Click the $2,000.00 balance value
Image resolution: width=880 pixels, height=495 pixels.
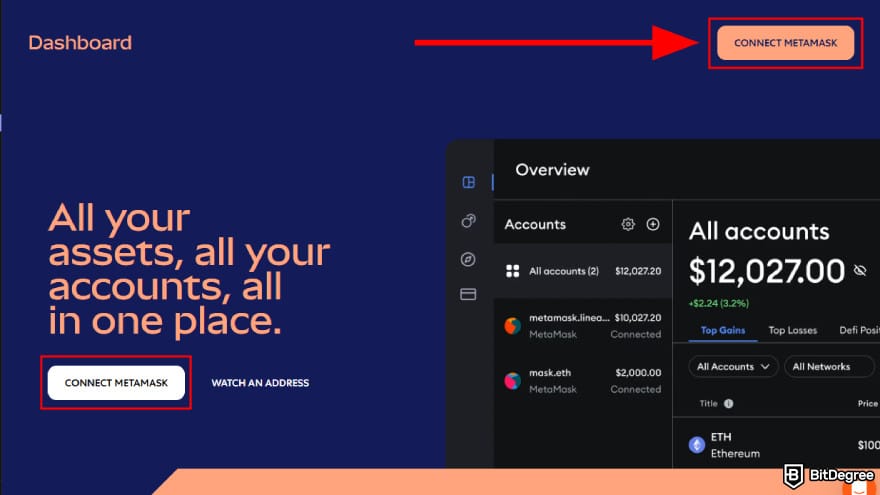638,373
